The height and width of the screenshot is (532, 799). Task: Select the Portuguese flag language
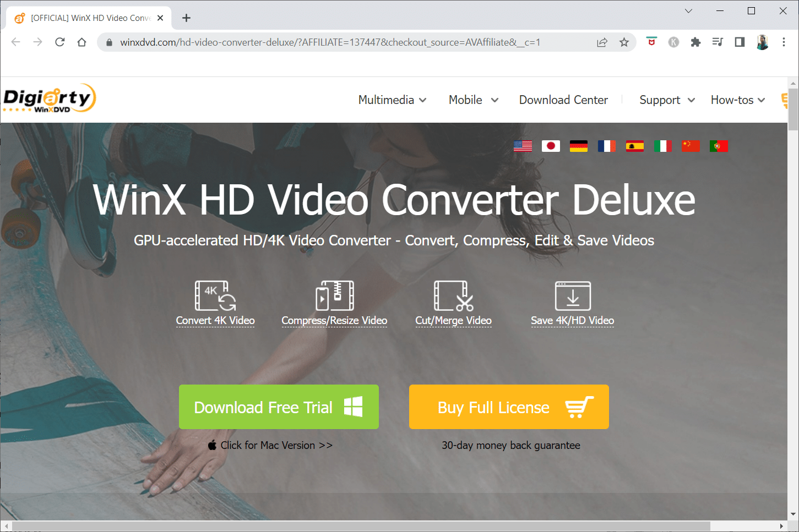719,146
